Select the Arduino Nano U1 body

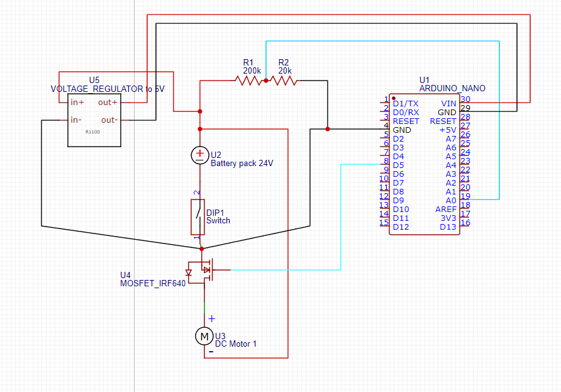tap(425, 165)
